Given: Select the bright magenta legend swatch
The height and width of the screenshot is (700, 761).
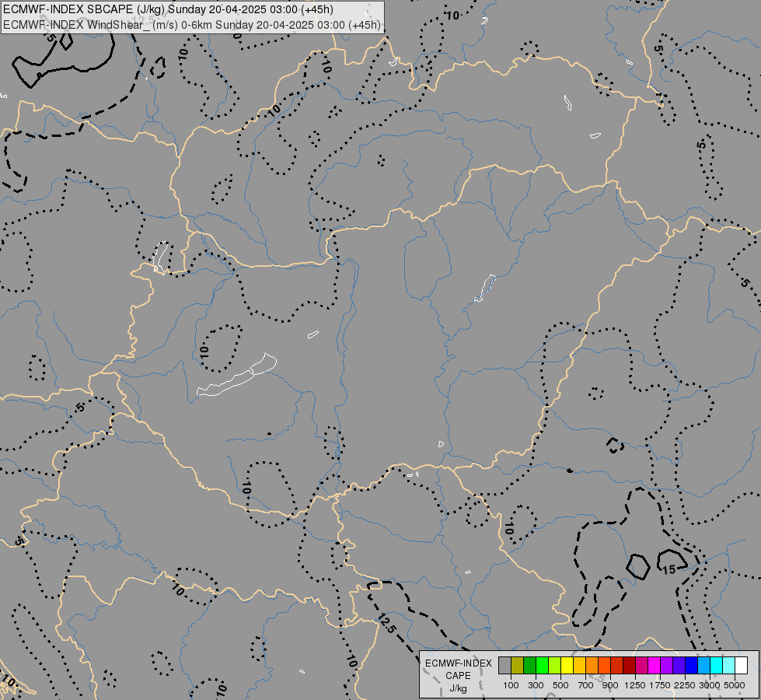Looking at the screenshot, I should [x=655, y=665].
